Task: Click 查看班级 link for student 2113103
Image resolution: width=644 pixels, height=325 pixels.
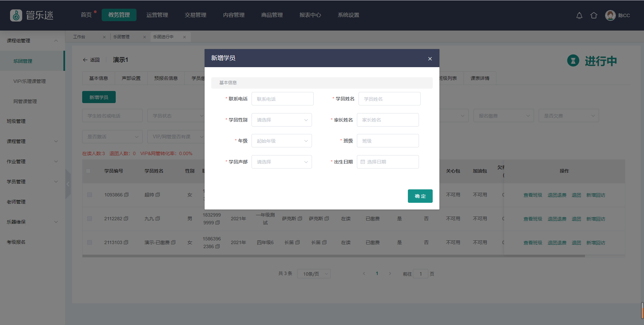Action: [533, 243]
